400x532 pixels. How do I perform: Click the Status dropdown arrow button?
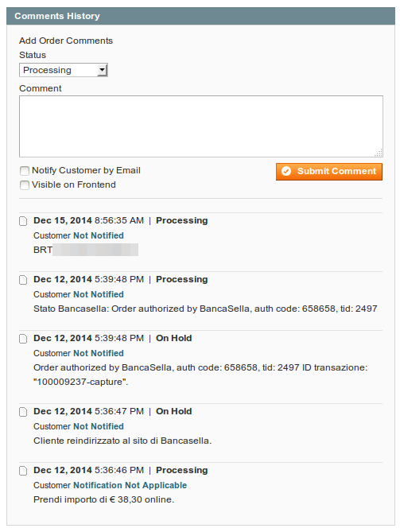102,70
